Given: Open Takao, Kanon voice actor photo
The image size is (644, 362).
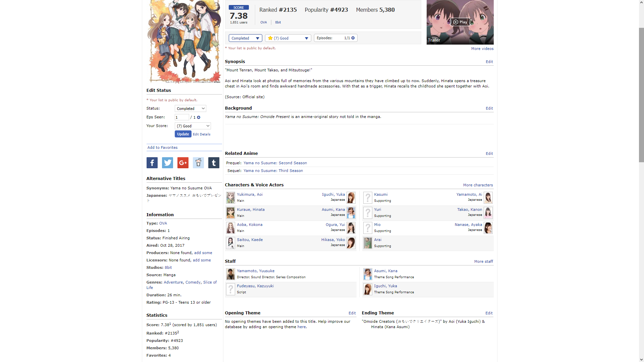Looking at the screenshot, I should 488,213.
